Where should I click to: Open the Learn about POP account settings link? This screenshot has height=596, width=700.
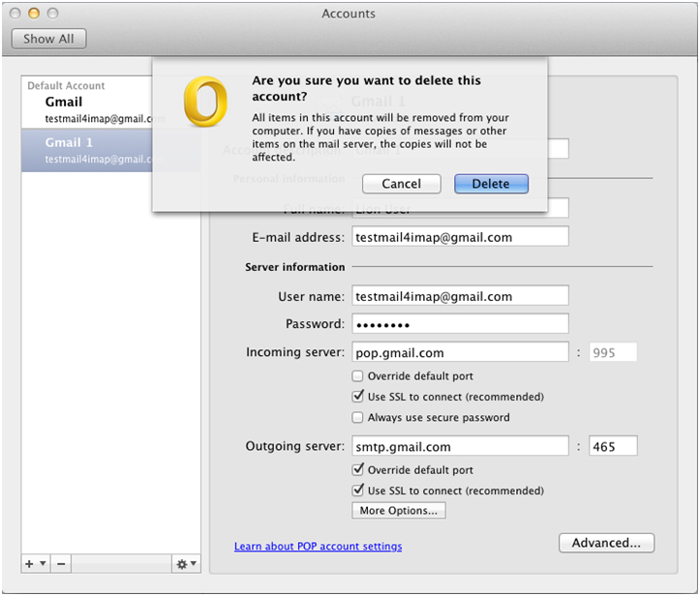pos(318,546)
